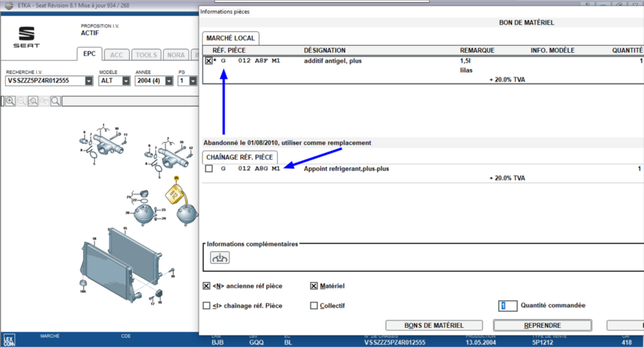
Task: Click the 'lilas' remark text
Action: tap(466, 70)
